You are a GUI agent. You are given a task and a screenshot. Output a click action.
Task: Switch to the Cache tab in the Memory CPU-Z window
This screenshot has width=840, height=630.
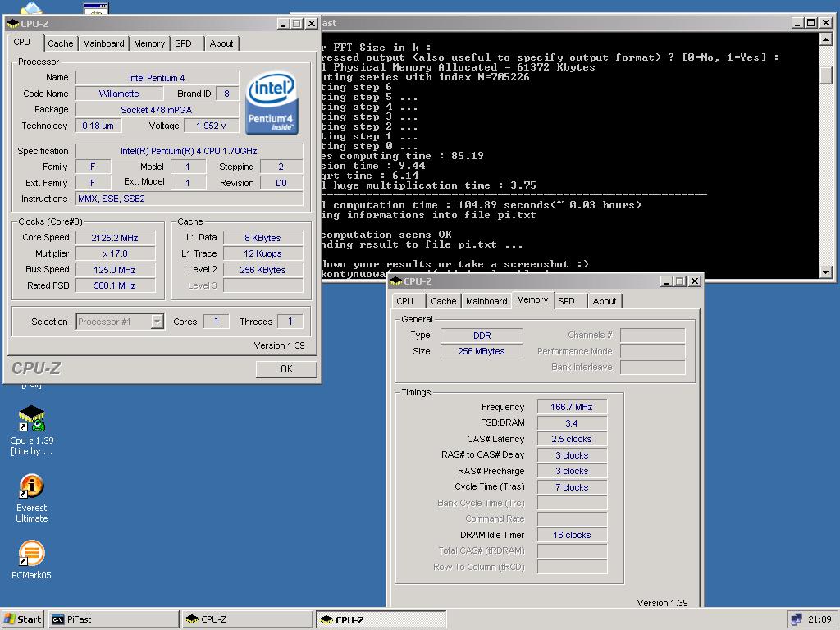pos(444,301)
